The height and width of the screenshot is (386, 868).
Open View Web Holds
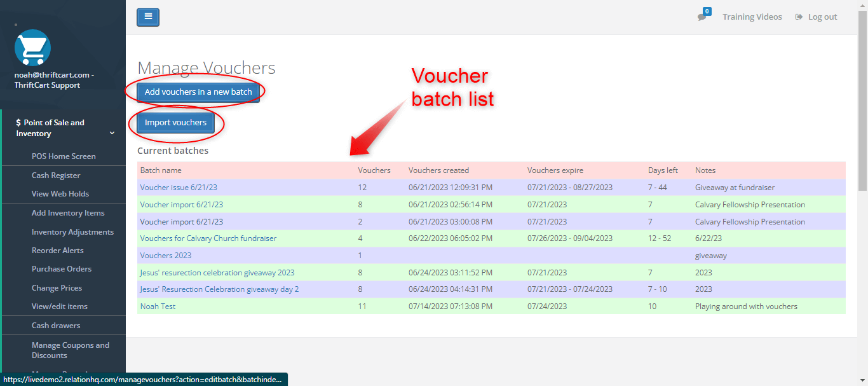62,193
